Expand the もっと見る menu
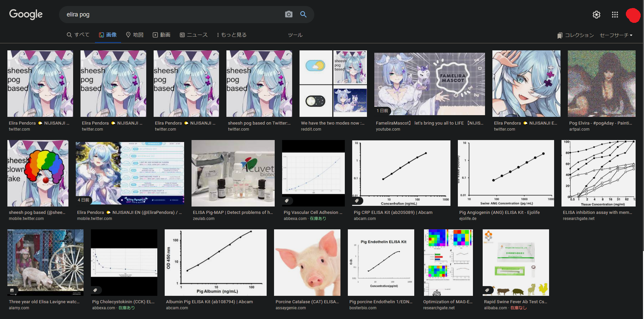 tap(231, 35)
